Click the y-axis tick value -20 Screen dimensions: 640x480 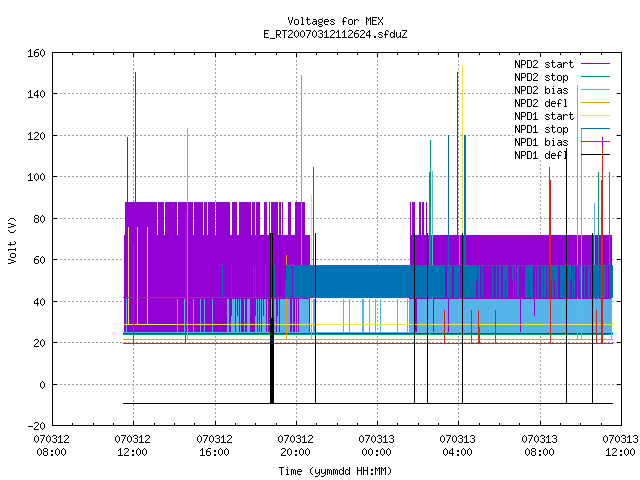tap(36, 426)
